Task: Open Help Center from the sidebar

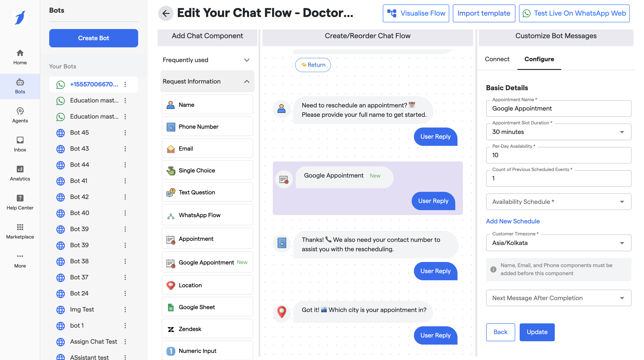Action: (20, 202)
